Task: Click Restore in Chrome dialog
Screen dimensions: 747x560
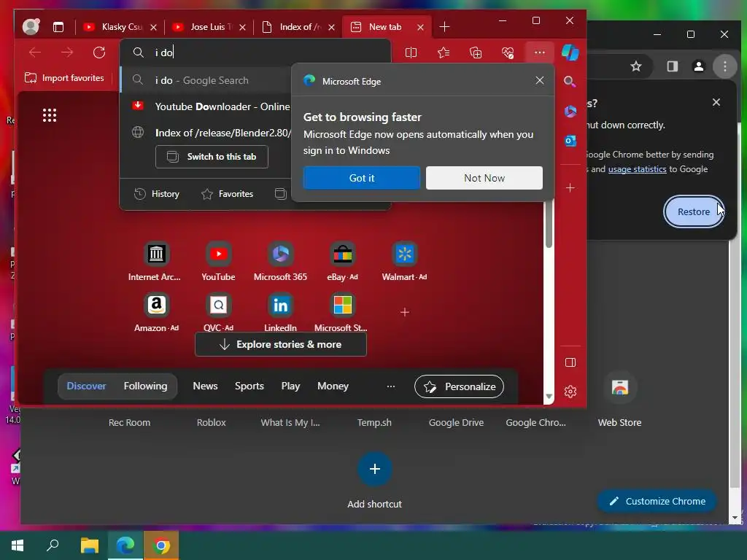Action: (694, 212)
